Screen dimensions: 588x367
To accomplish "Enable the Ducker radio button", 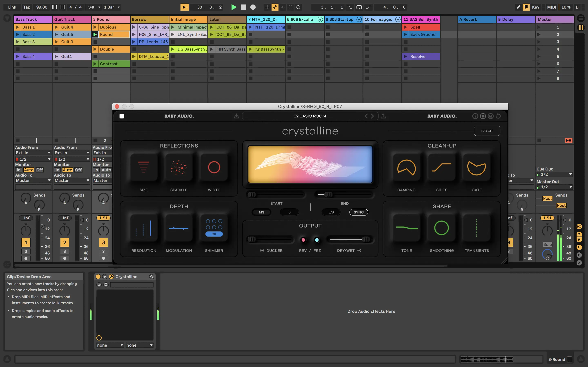I will pos(262,251).
